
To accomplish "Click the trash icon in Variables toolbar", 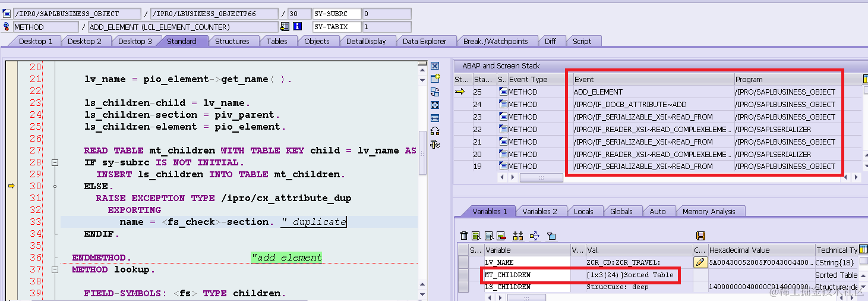I will pyautogui.click(x=464, y=236).
